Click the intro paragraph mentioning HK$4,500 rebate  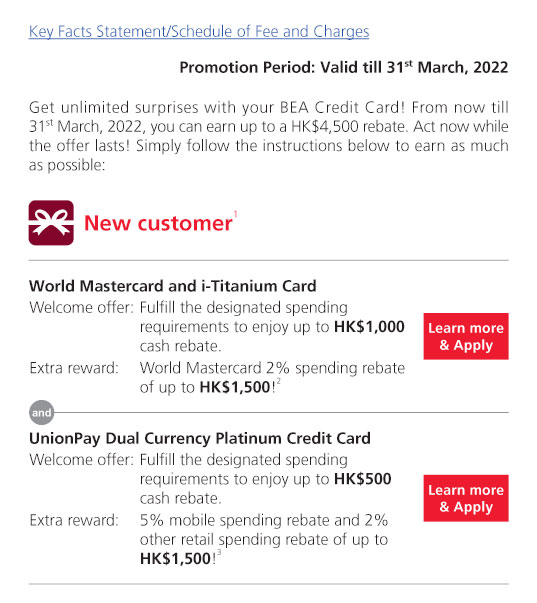click(x=268, y=136)
